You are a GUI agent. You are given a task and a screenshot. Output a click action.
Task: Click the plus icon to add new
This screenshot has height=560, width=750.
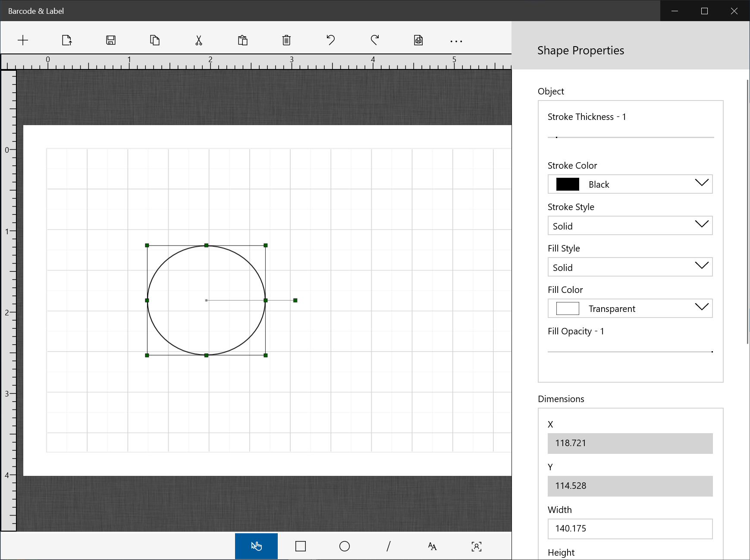click(23, 41)
